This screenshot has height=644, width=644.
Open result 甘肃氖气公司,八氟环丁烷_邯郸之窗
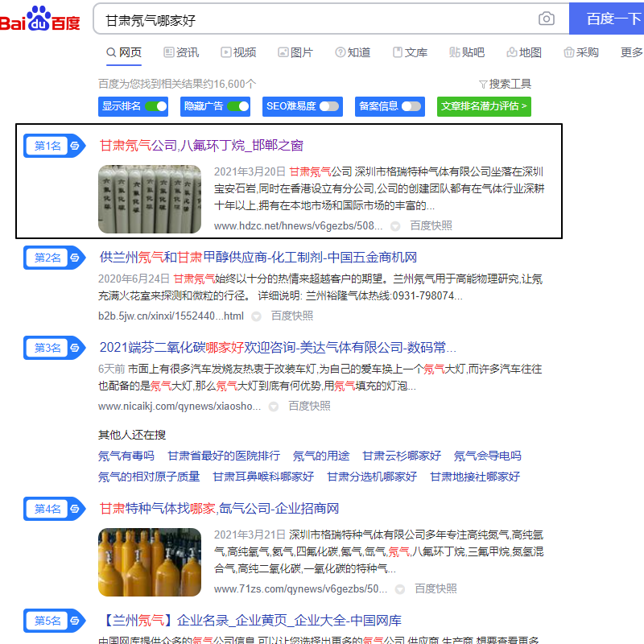pyautogui.click(x=201, y=146)
